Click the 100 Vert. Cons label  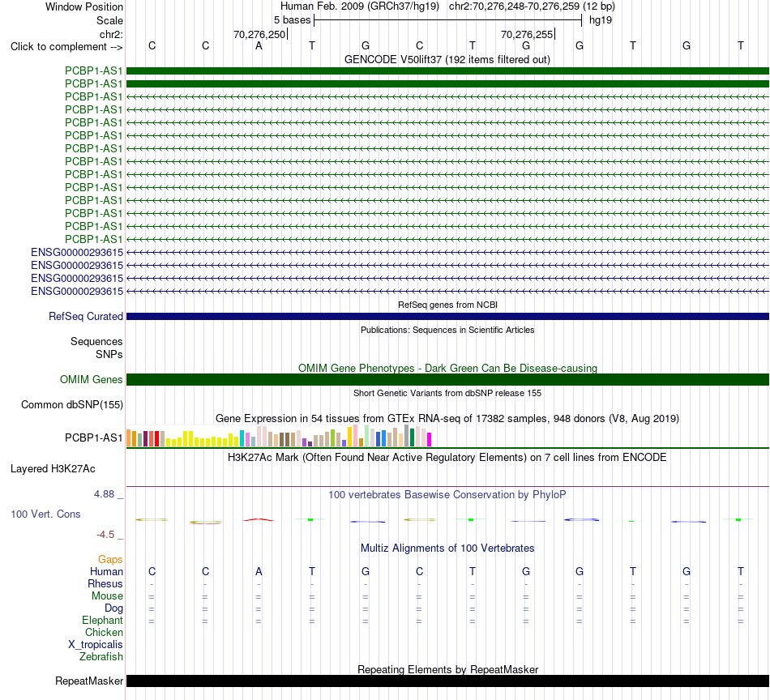click(x=45, y=514)
